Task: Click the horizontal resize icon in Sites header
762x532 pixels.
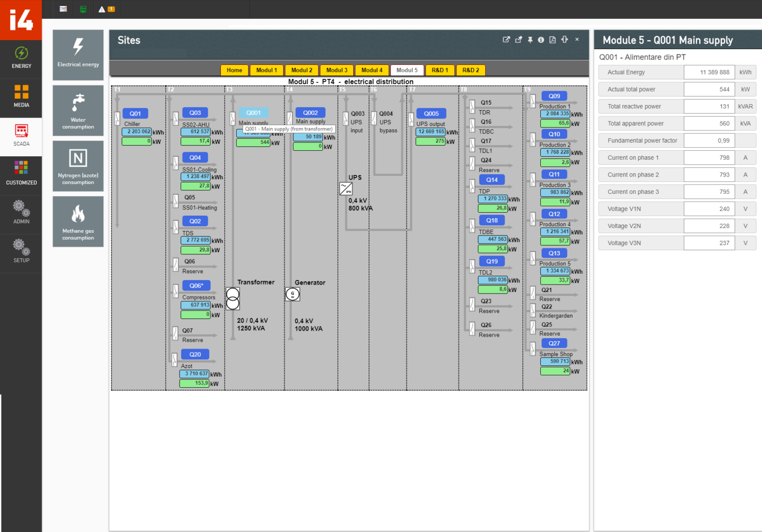Action: point(565,40)
